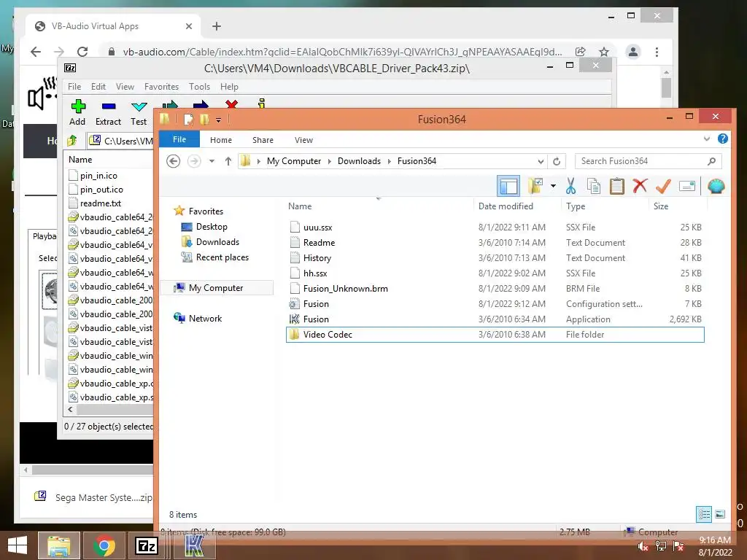Viewport: 747px width, 560px height.
Task: Go back in Fusion364 Explorer window
Action: click(174, 161)
